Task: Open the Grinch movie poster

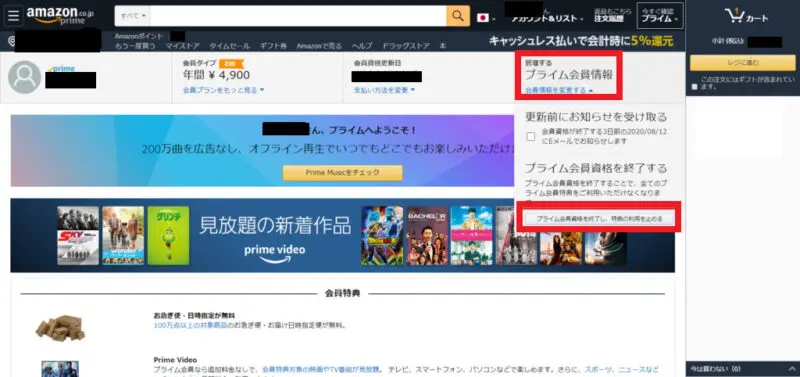Action: (168, 235)
